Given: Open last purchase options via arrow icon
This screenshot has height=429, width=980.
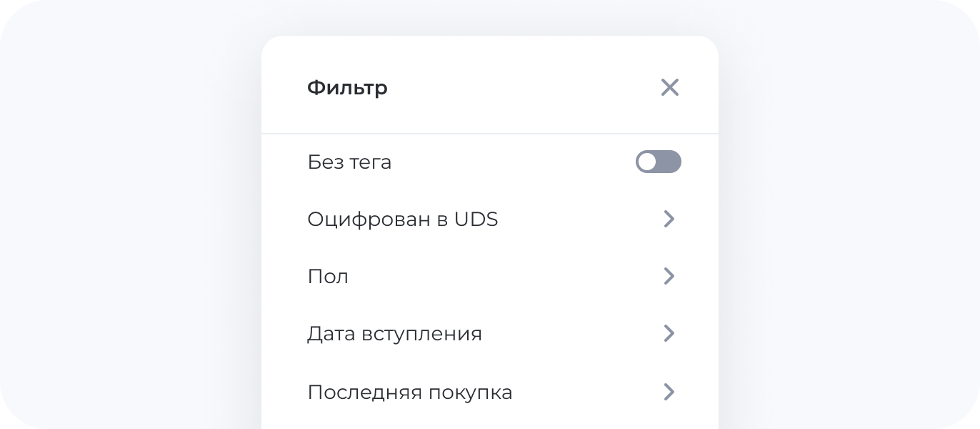Looking at the screenshot, I should 669,392.
